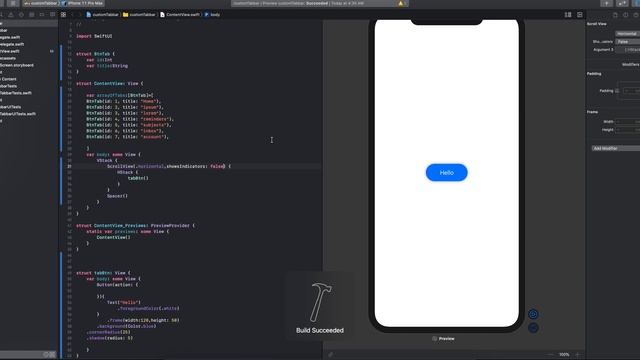Click the stop button in toolbar
Image resolution: width=640 pixels, height=360 pixels.
[x=13, y=3]
